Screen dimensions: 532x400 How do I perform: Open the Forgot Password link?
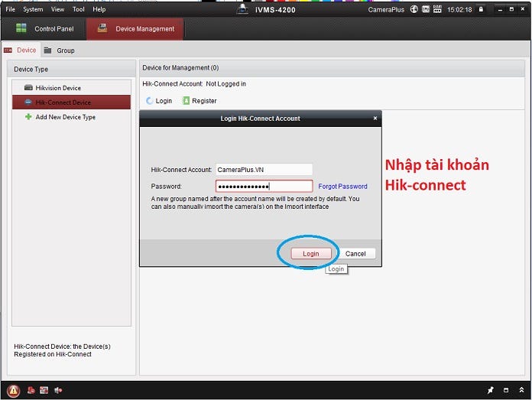coord(342,187)
